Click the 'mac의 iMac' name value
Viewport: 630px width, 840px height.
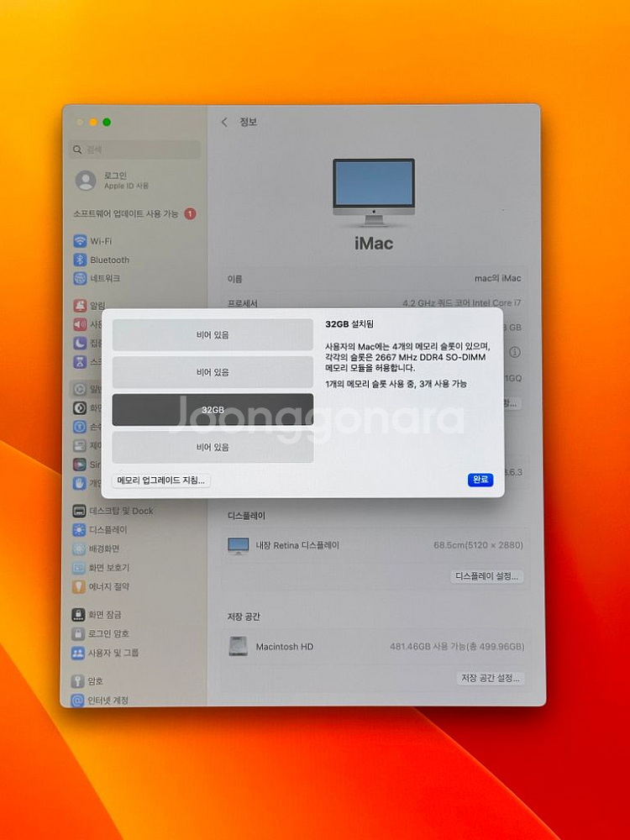tap(497, 279)
